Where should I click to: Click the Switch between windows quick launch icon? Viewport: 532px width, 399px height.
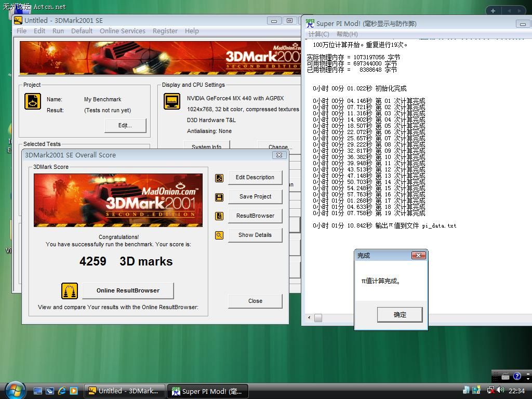(x=50, y=391)
